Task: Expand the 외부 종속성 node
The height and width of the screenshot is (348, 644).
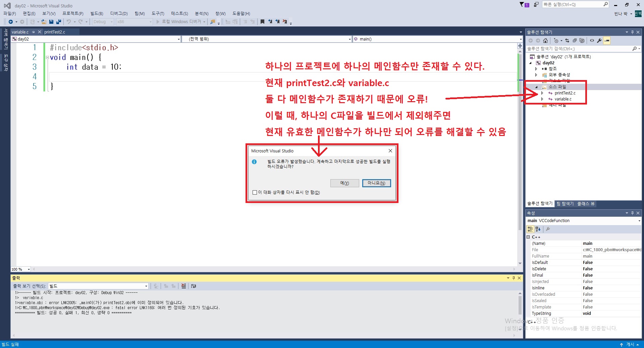Action: [x=536, y=75]
